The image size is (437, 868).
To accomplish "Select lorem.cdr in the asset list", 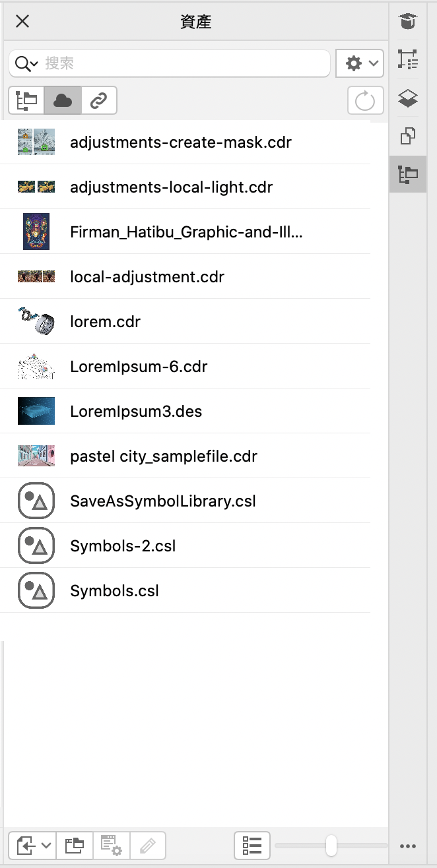I will point(106,322).
